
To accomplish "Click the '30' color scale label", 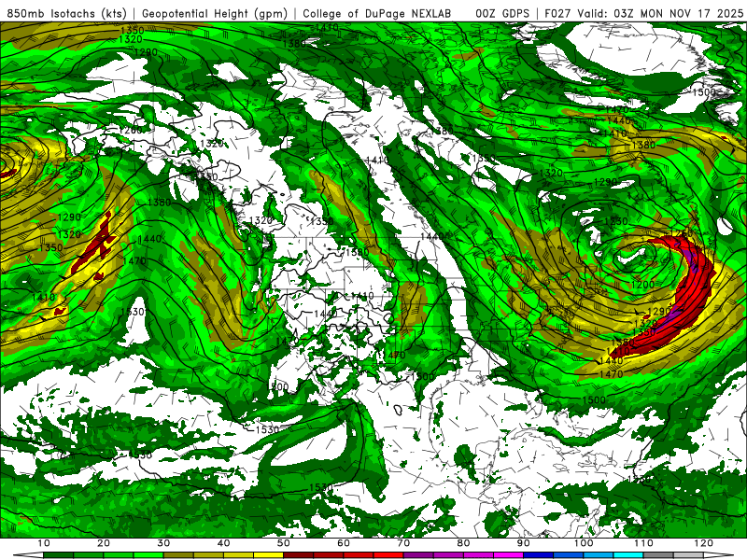I will click(x=163, y=543).
